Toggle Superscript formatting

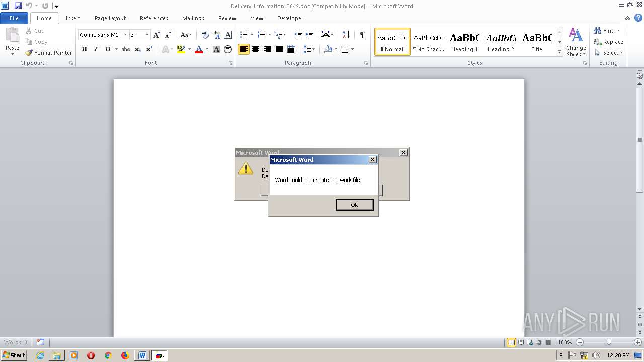[x=149, y=49]
